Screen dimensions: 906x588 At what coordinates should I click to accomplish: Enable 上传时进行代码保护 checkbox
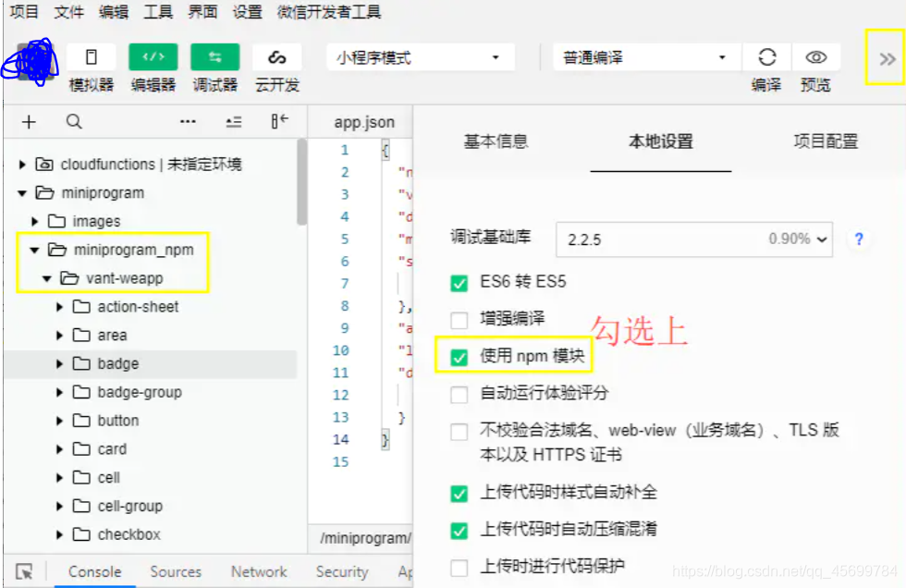coord(459,568)
